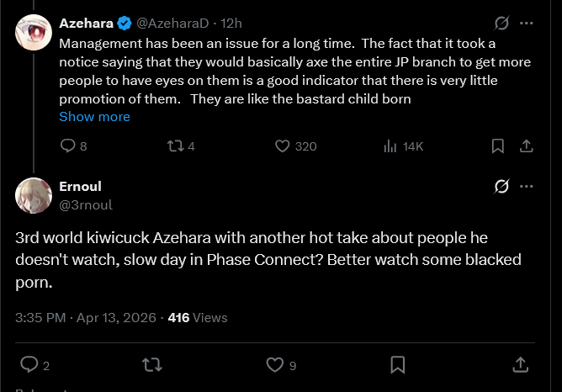
Task: Click the Grok icon on Ernoul's post
Action: (x=502, y=187)
